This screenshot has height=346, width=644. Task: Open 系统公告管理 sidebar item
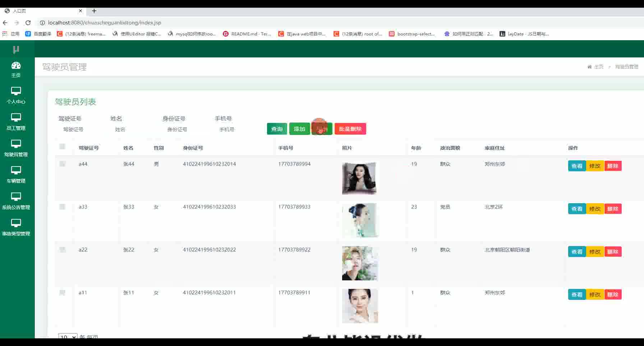tap(16, 201)
